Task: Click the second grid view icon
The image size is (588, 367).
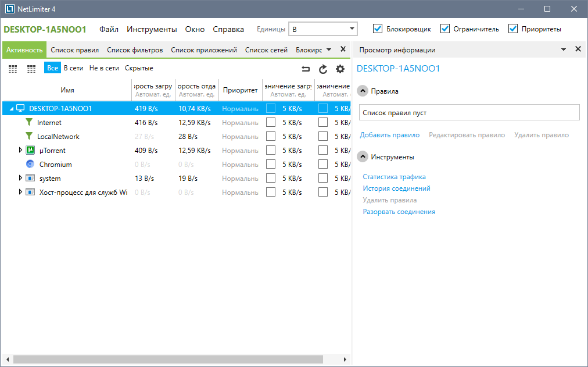Action: 31,69
